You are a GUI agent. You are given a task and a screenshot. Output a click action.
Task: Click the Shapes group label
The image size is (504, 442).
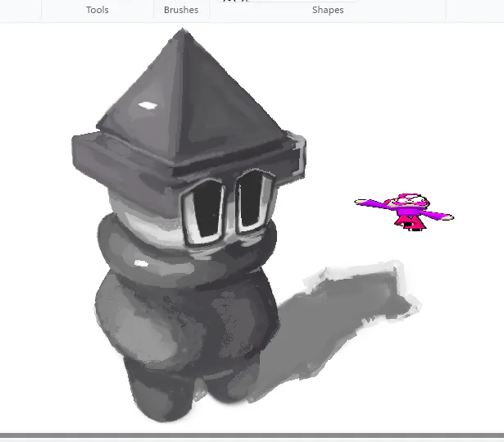tap(328, 10)
